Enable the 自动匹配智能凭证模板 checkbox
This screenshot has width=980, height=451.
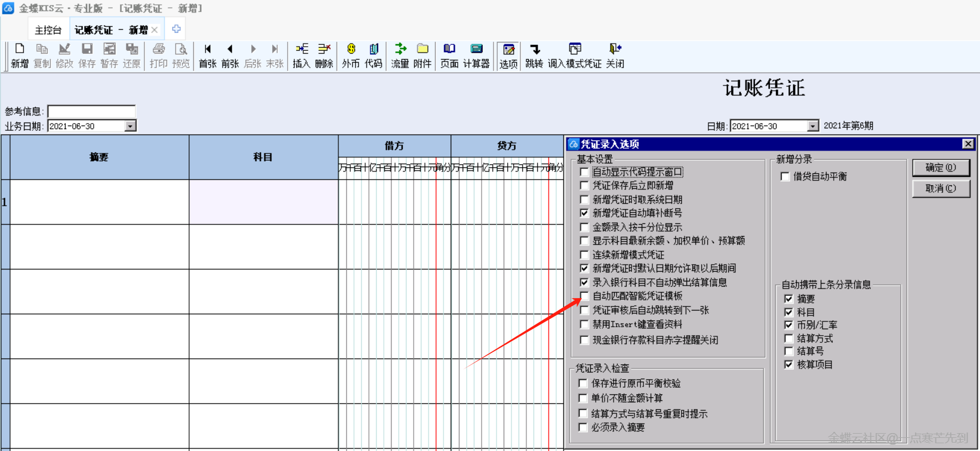(585, 296)
